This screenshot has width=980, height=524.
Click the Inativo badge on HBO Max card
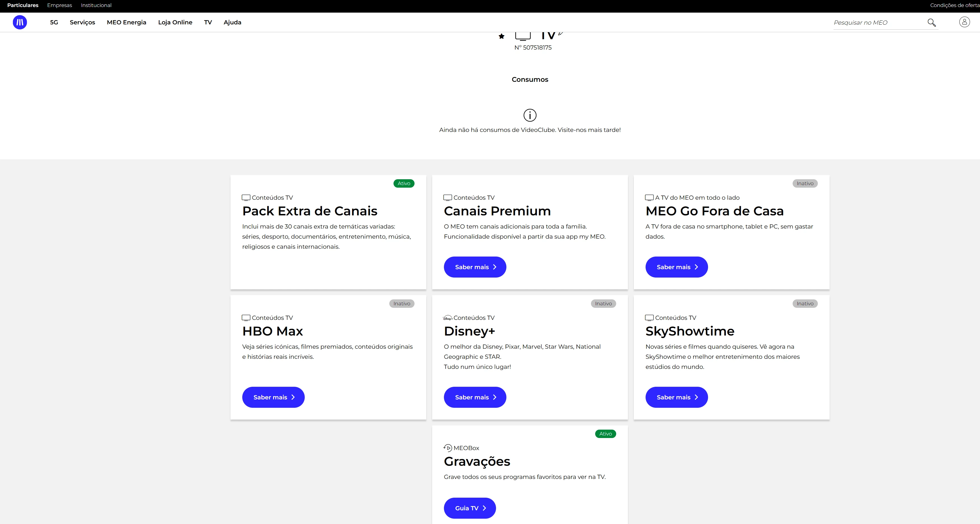[x=401, y=304]
